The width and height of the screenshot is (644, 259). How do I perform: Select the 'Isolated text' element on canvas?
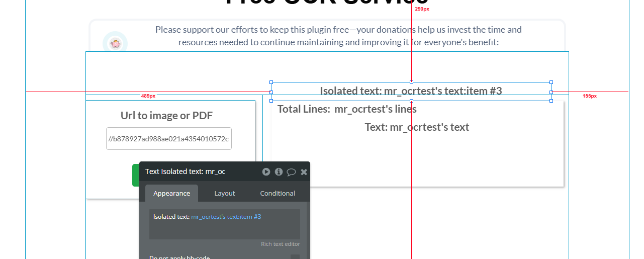[411, 91]
